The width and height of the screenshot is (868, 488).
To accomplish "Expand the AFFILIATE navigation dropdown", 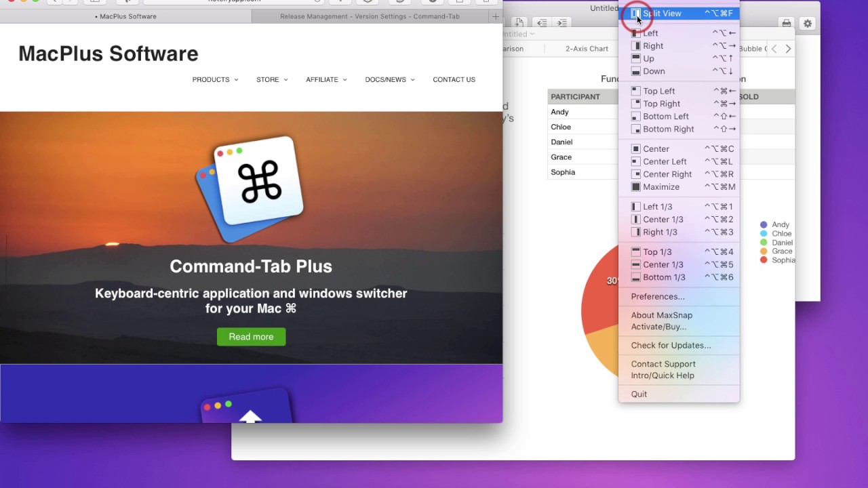I will (326, 80).
